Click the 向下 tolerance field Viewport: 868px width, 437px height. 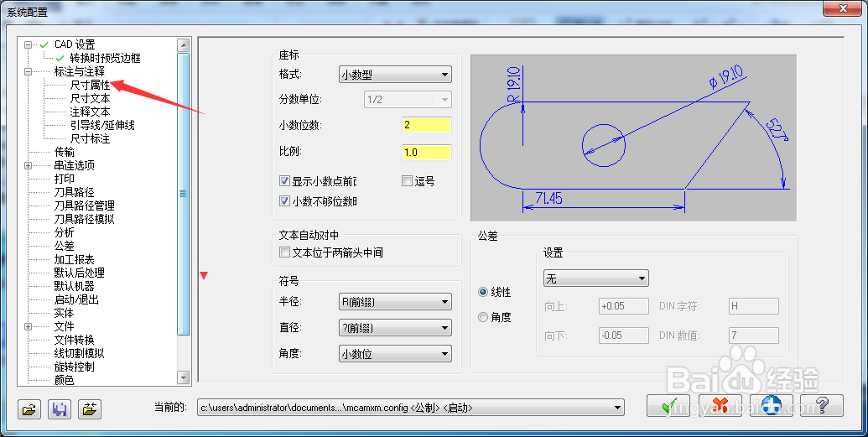(623, 336)
